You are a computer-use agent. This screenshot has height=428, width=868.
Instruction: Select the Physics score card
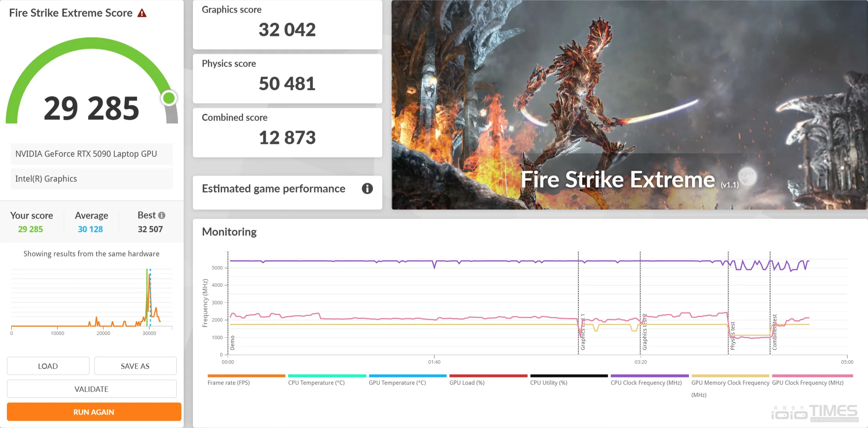287,78
